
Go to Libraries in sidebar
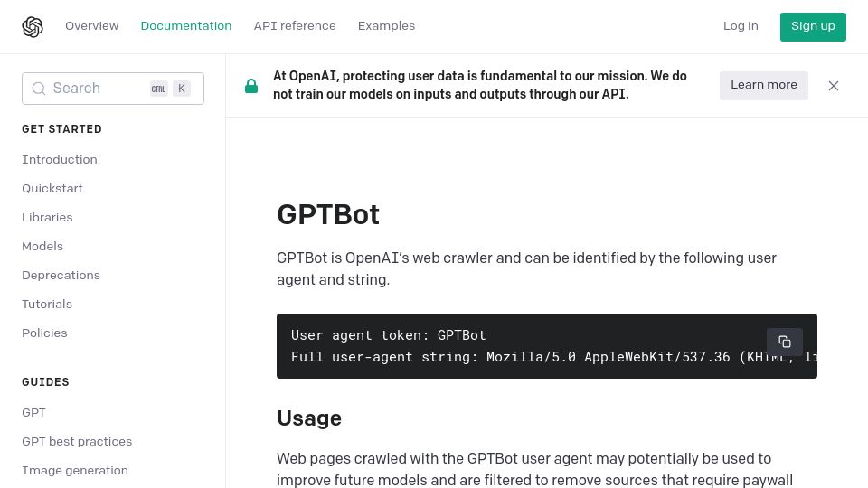pos(47,217)
